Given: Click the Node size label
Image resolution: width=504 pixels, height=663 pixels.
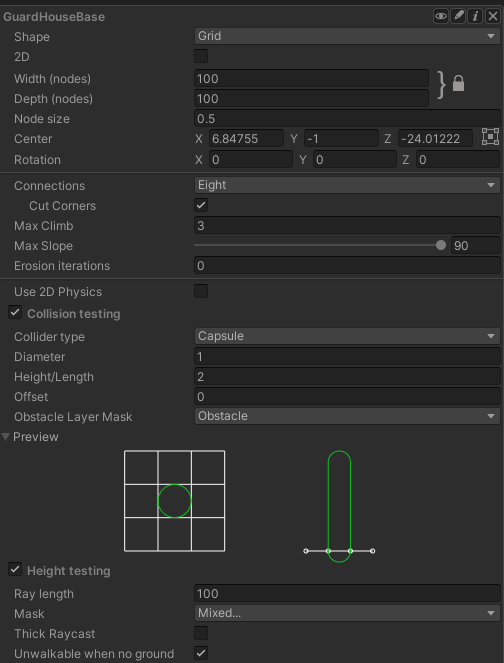Looking at the screenshot, I should (42, 119).
